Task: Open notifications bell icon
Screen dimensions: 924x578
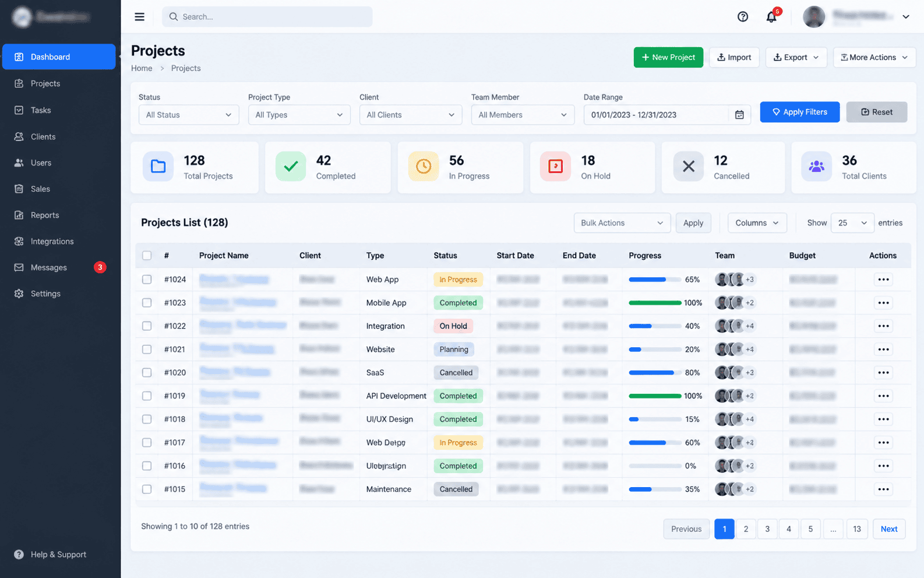Action: (x=771, y=17)
